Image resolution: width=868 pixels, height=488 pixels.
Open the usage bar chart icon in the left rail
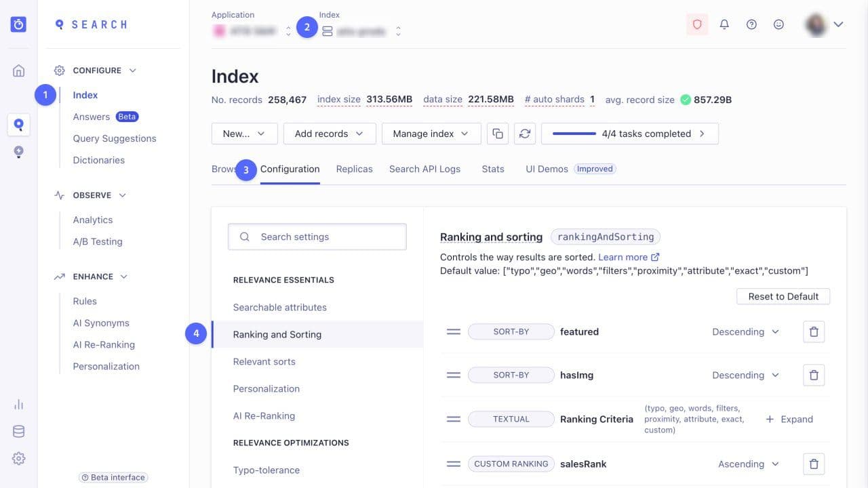click(x=19, y=405)
